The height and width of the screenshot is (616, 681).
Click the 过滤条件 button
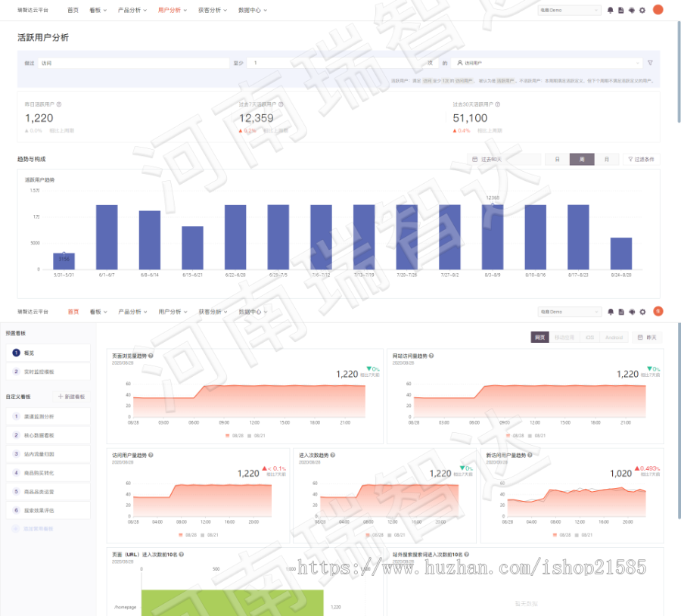click(x=642, y=160)
